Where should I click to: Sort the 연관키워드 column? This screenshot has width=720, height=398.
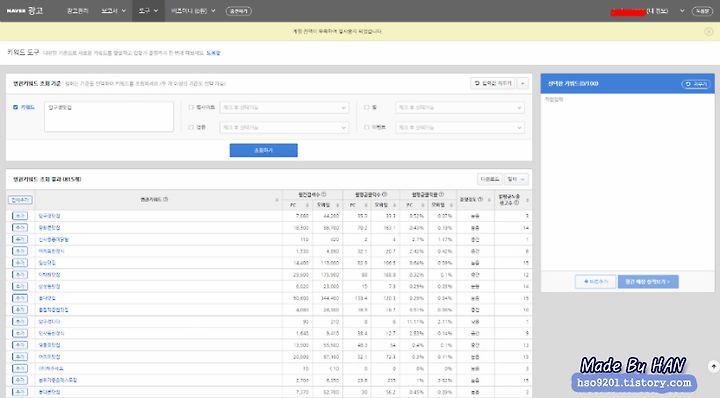[x=277, y=200]
